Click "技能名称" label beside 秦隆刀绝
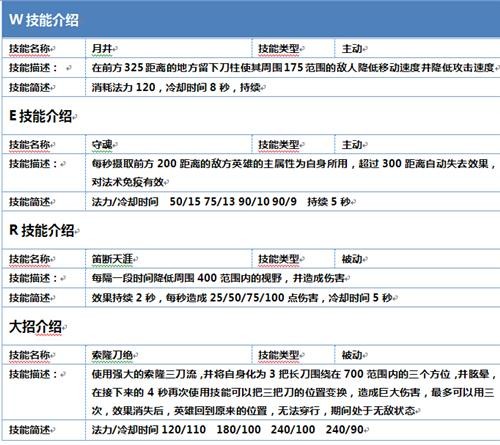The image size is (500, 445). (x=30, y=355)
